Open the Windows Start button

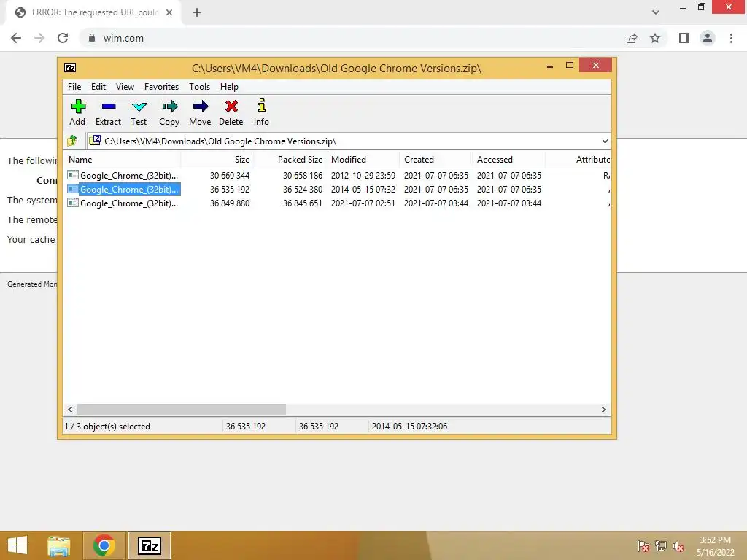(x=18, y=545)
